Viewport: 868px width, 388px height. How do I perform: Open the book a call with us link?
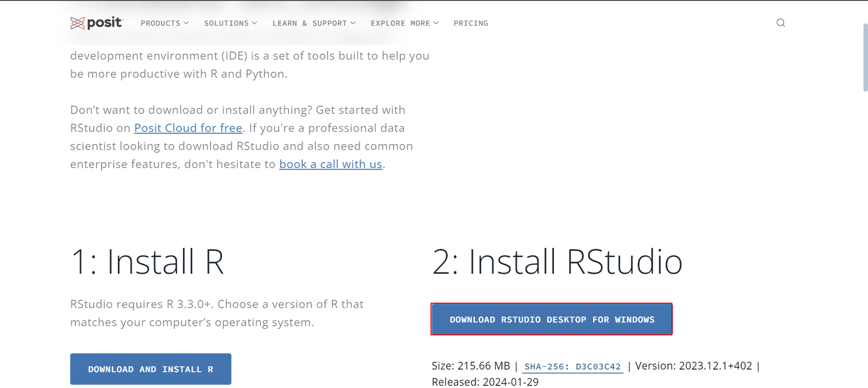coord(331,164)
